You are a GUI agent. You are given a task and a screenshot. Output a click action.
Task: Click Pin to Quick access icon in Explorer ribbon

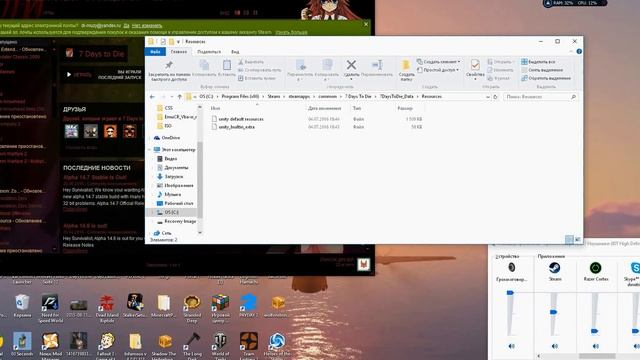169,65
